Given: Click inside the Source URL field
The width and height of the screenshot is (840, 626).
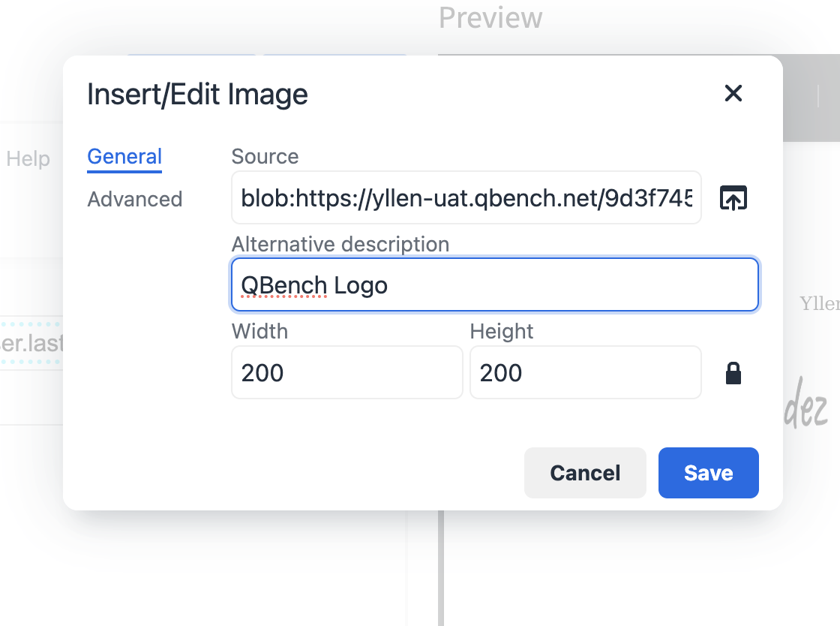Looking at the screenshot, I should click(465, 197).
